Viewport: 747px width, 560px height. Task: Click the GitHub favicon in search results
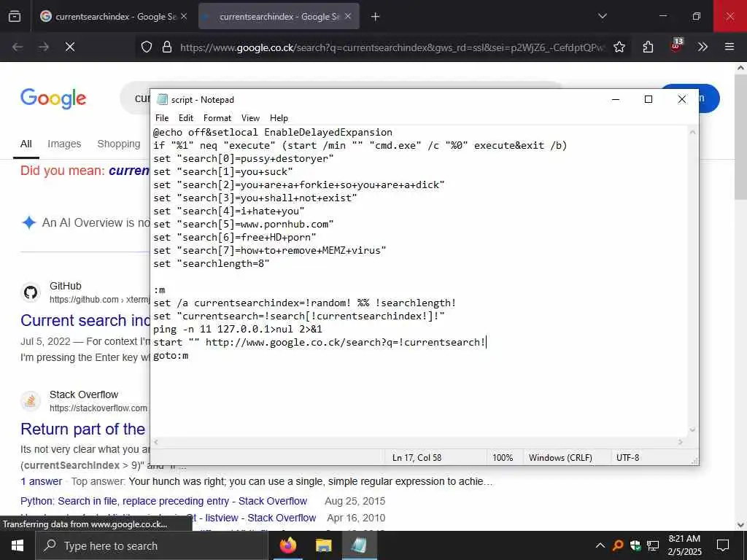tap(31, 292)
